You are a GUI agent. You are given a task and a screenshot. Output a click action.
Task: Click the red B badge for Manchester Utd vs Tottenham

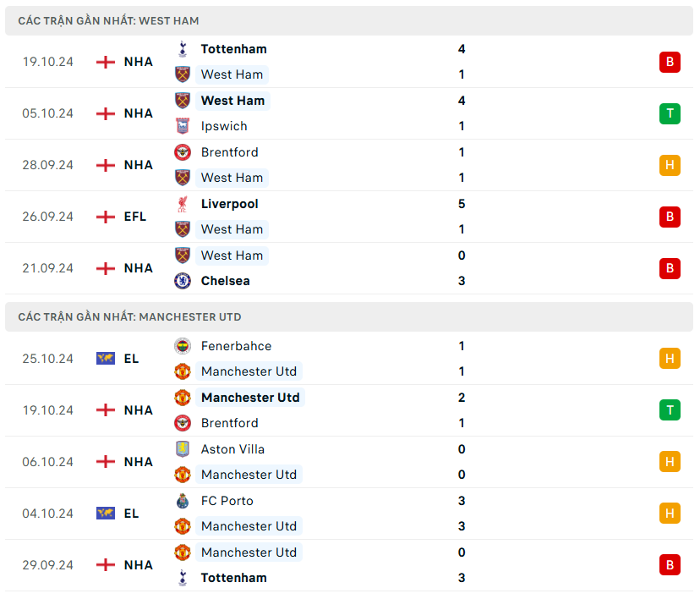coord(670,565)
